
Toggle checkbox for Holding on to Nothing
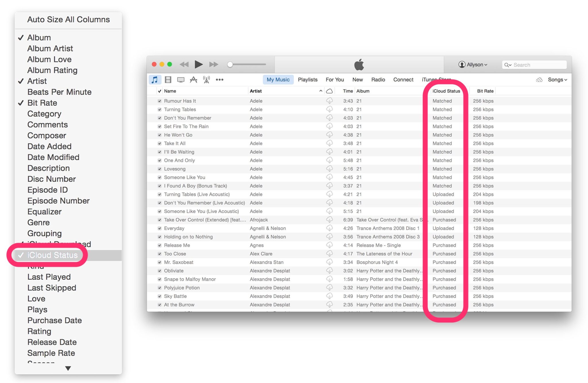pos(159,237)
